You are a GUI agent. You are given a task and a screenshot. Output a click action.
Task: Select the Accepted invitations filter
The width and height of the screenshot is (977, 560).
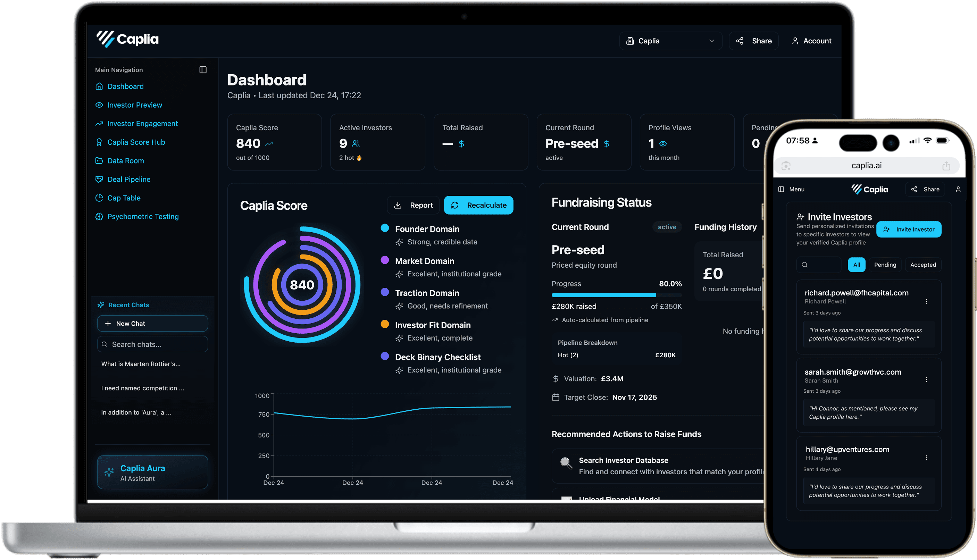[x=923, y=265]
